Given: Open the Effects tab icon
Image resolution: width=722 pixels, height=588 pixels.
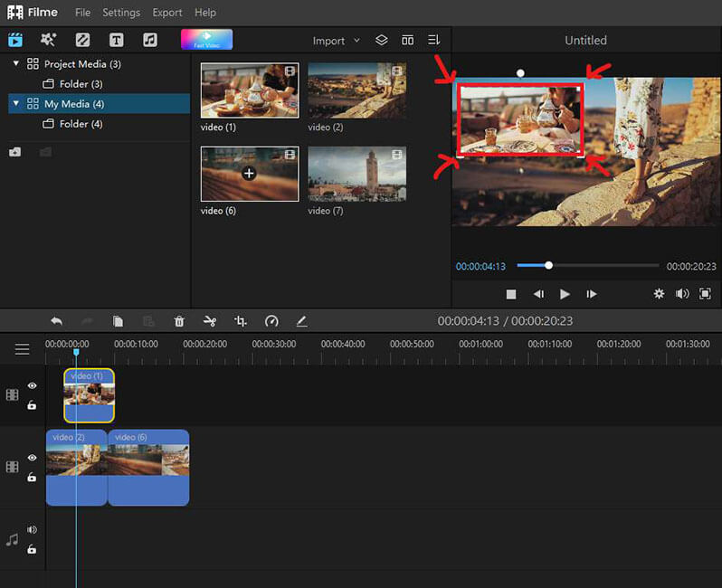Looking at the screenshot, I should [x=48, y=40].
